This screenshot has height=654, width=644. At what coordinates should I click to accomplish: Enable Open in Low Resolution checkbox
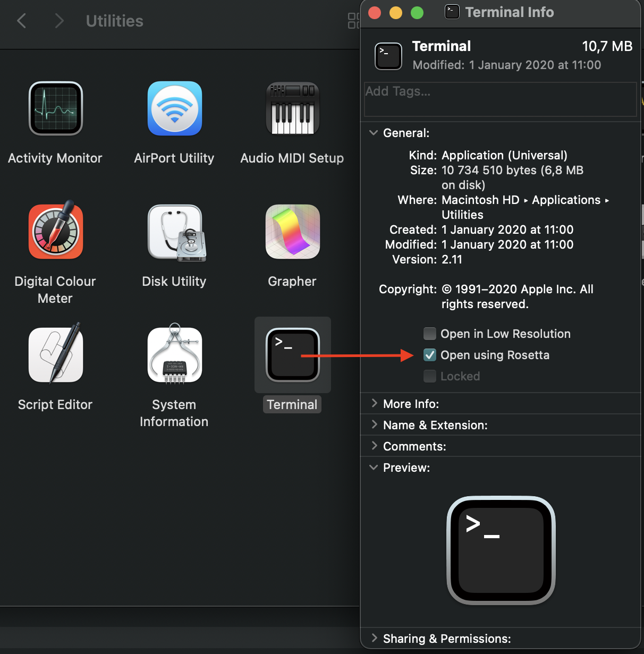430,334
